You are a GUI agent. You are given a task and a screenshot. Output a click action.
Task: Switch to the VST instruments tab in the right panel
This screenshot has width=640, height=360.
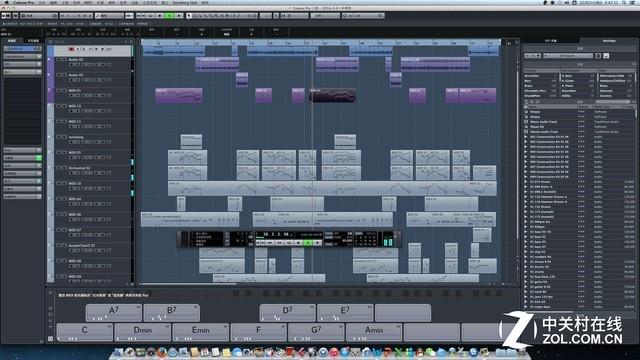[551, 41]
